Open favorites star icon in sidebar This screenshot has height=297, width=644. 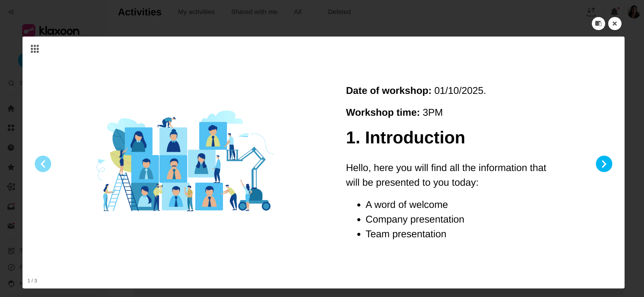(x=11, y=167)
